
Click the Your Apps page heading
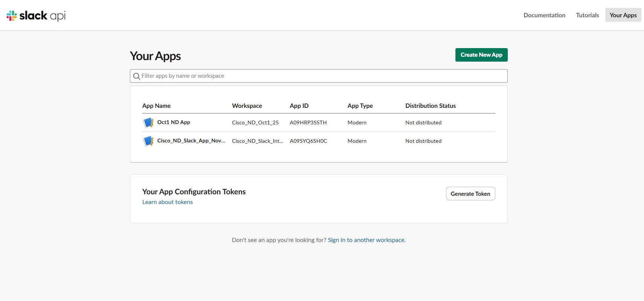(x=155, y=56)
